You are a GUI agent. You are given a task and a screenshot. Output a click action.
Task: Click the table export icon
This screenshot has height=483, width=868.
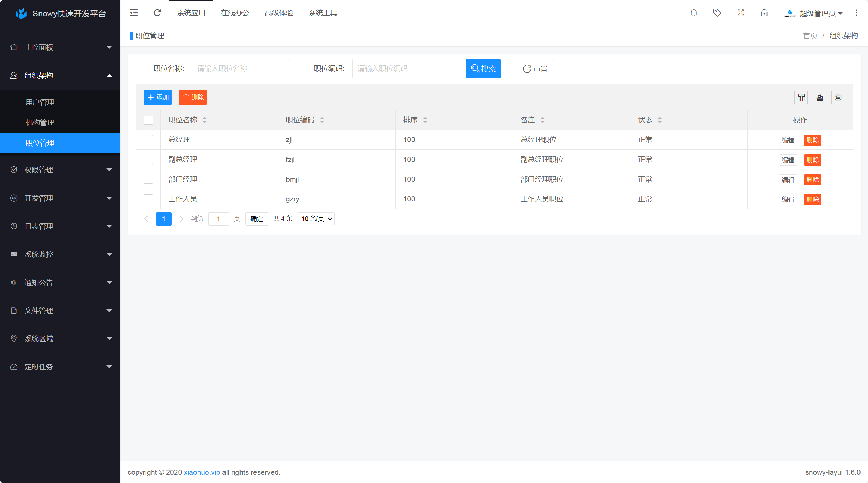tap(820, 97)
